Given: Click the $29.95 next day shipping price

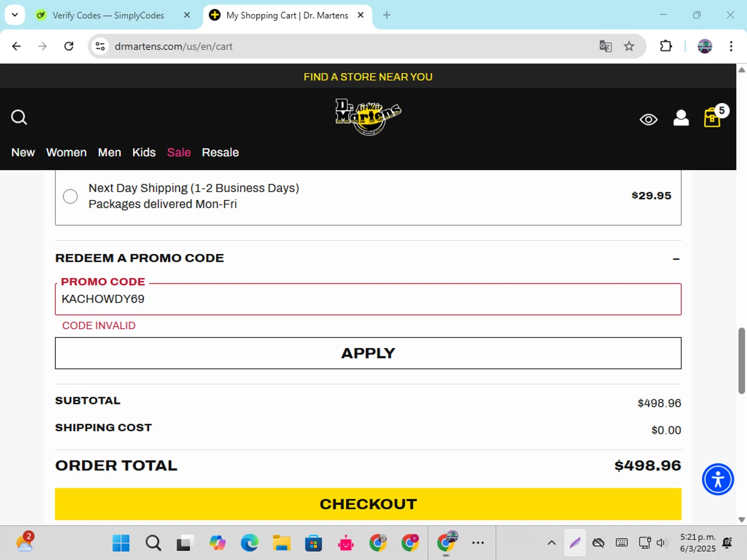Looking at the screenshot, I should (651, 196).
